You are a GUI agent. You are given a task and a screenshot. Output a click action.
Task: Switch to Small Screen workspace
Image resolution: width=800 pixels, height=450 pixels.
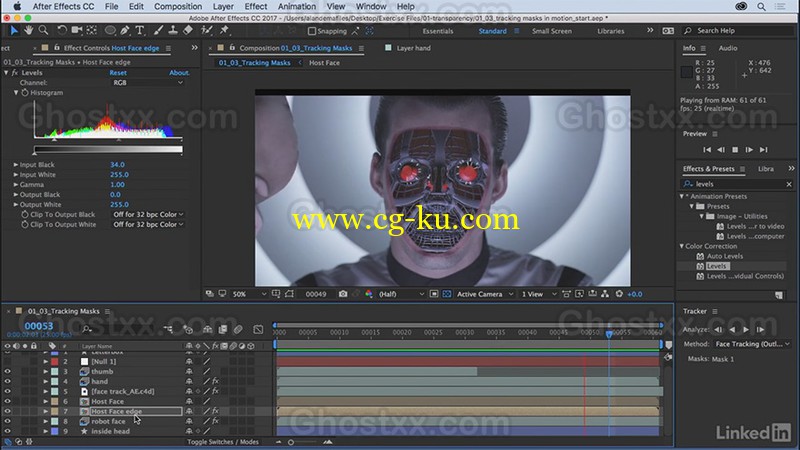[552, 31]
